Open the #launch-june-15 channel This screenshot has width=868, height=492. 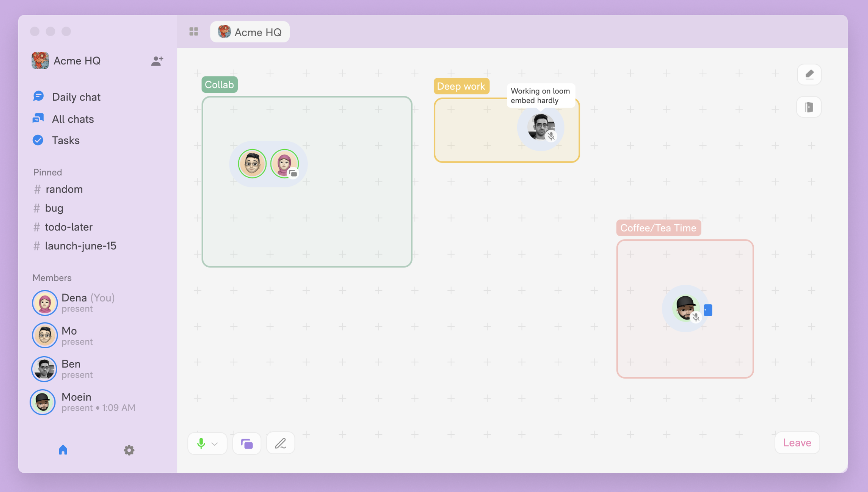tap(81, 246)
